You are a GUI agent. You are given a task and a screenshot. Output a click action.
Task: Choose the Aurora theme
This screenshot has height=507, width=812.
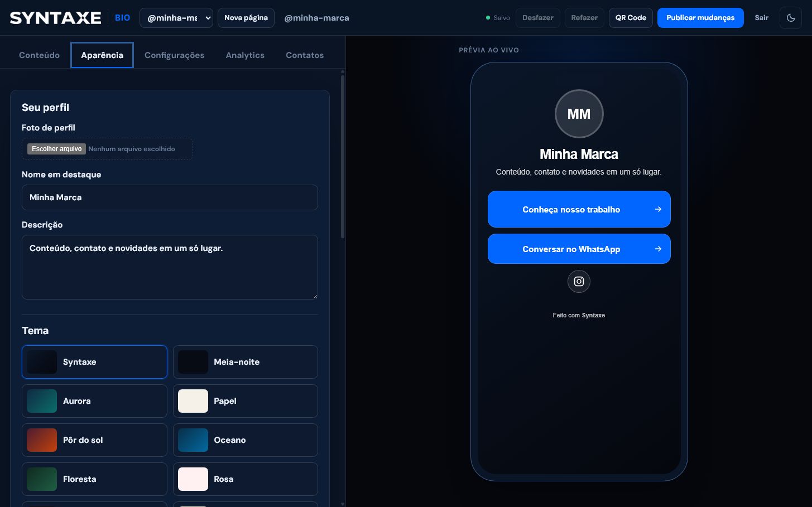coord(94,401)
